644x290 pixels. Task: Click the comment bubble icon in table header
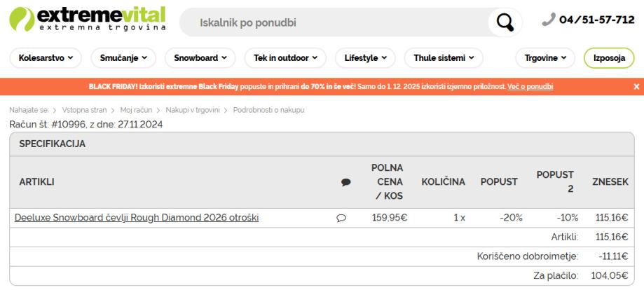pos(345,182)
